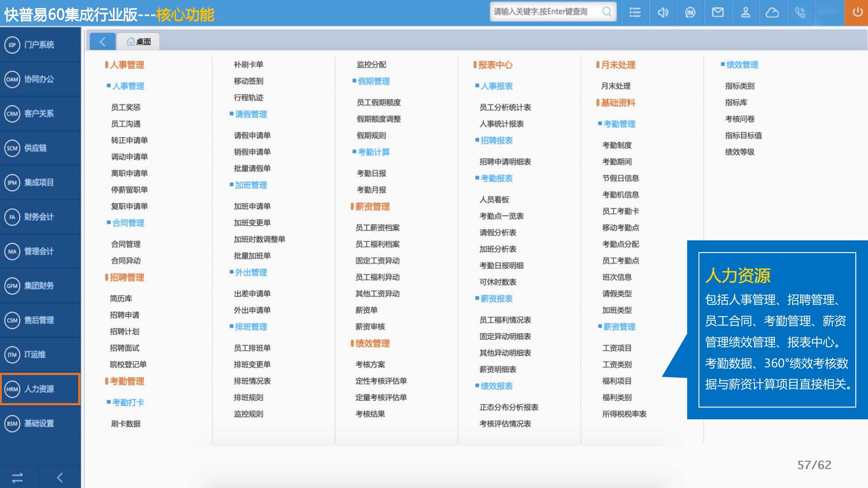
Task: Open 财务会计 module in sidebar
Action: pos(40,217)
